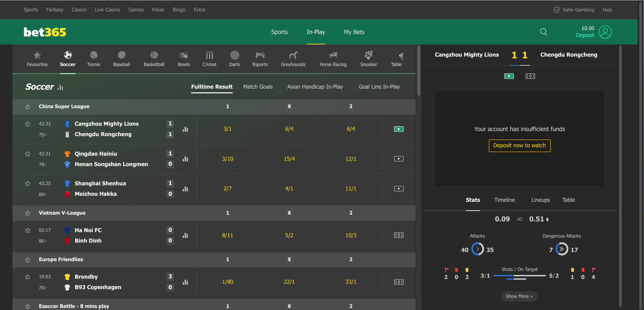Expand 75 more markets for Cangzhou match
644x310 pixels.
coord(42,135)
